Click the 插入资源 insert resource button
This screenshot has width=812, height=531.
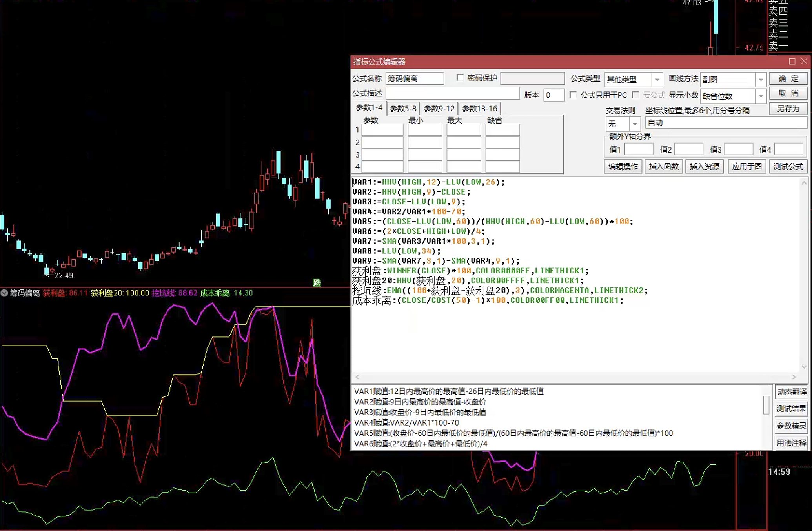click(704, 166)
